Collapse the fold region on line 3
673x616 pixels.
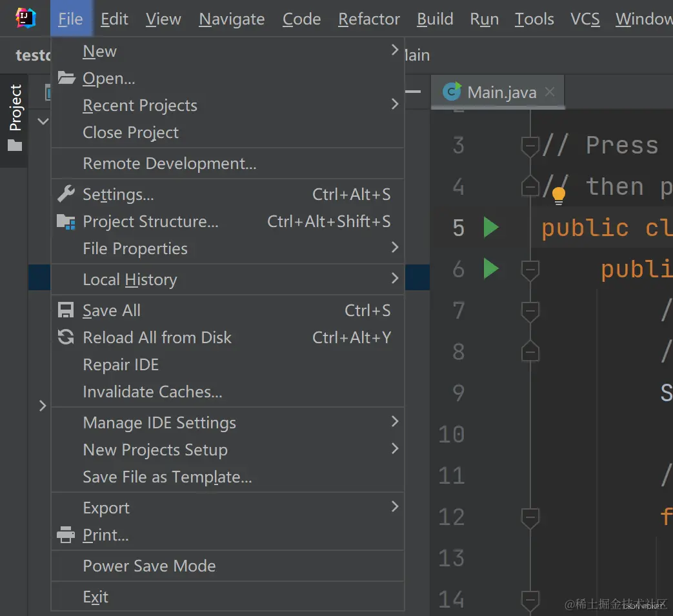tap(530, 146)
